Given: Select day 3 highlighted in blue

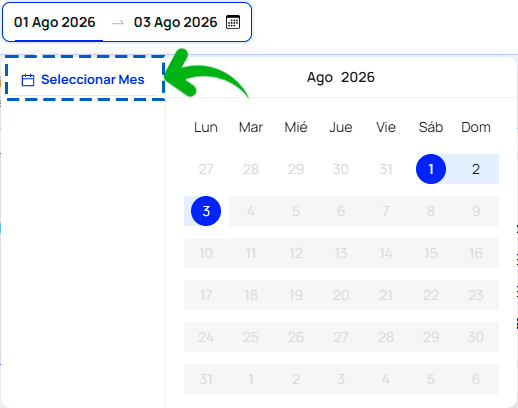Looking at the screenshot, I should (x=206, y=211).
